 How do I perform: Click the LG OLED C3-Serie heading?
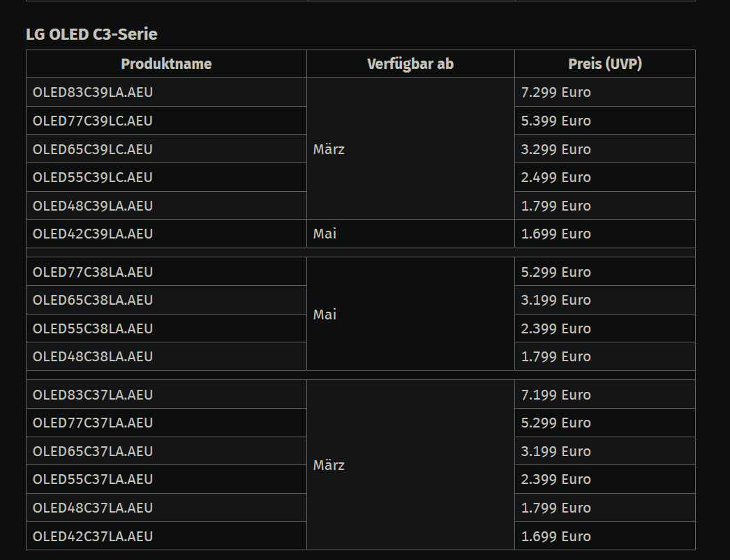pos(91,34)
